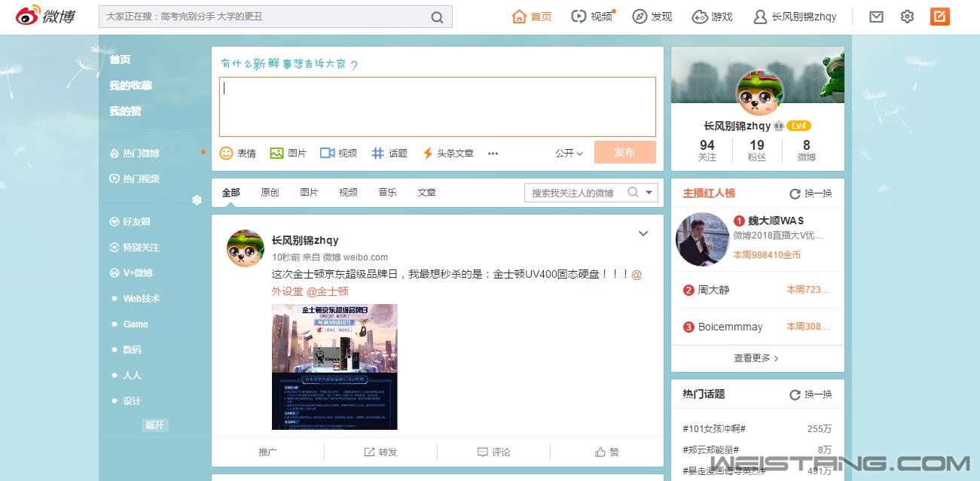Open the 游戏 gamepad icon

point(700,17)
